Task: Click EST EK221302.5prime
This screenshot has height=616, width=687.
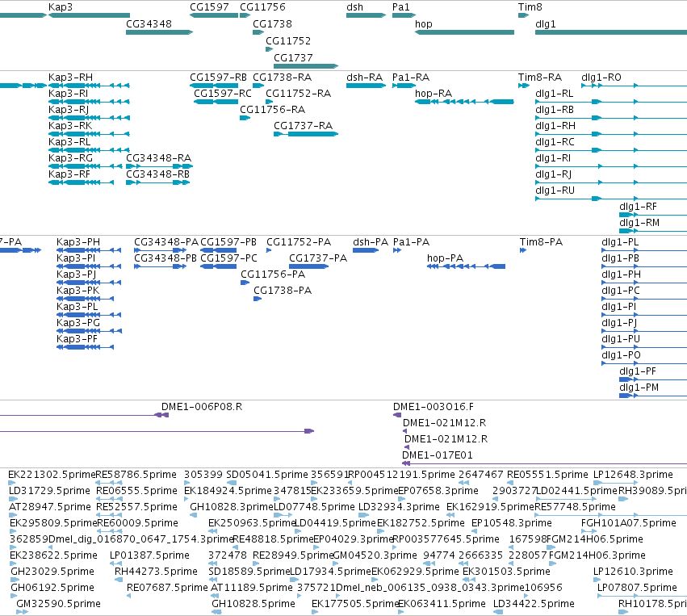Action: (12, 483)
